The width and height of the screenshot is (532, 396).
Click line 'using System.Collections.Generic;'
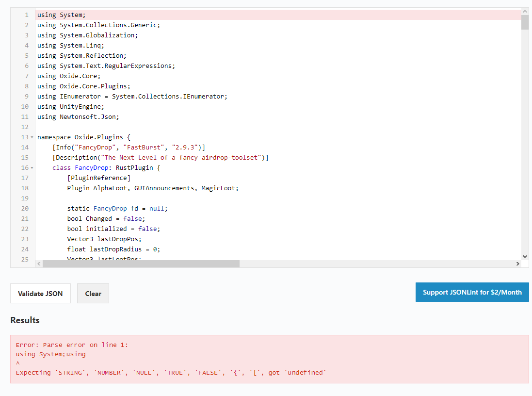[98, 25]
